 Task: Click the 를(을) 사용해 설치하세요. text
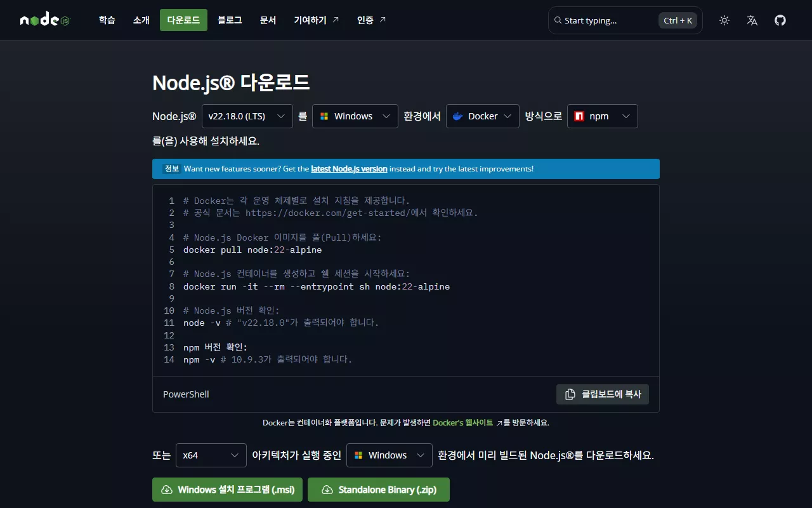tap(206, 141)
